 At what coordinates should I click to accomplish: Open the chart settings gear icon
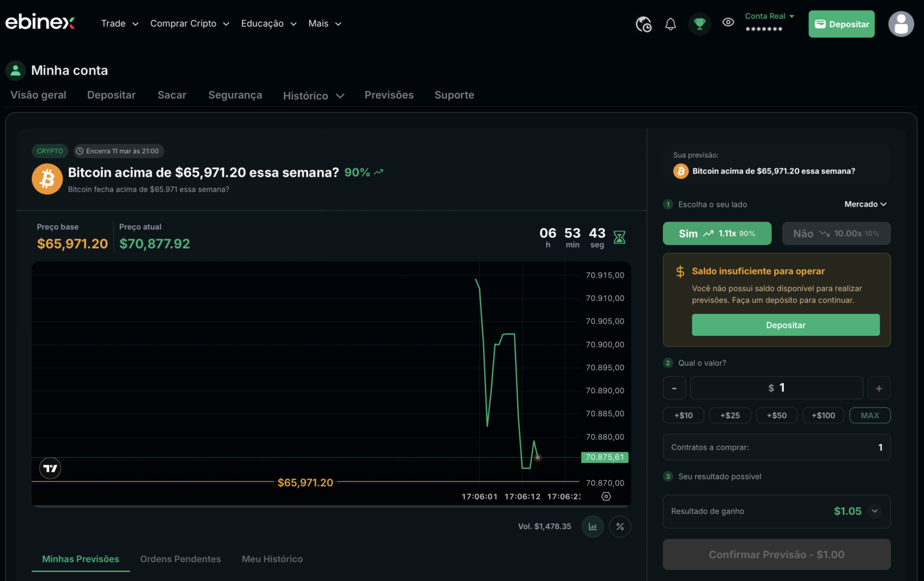pos(606,497)
